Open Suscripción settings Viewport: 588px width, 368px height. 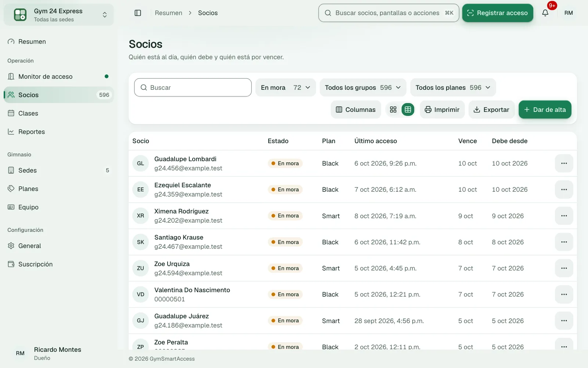click(x=59, y=264)
